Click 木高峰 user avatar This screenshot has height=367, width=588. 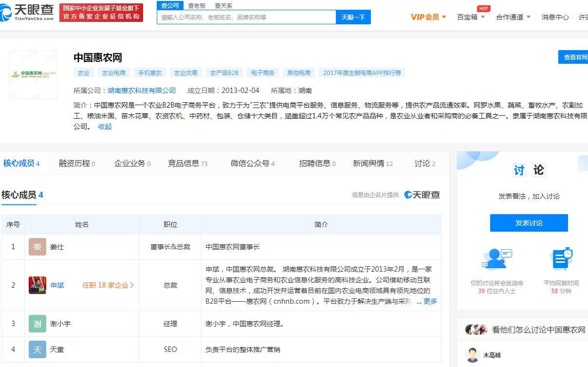tap(473, 355)
